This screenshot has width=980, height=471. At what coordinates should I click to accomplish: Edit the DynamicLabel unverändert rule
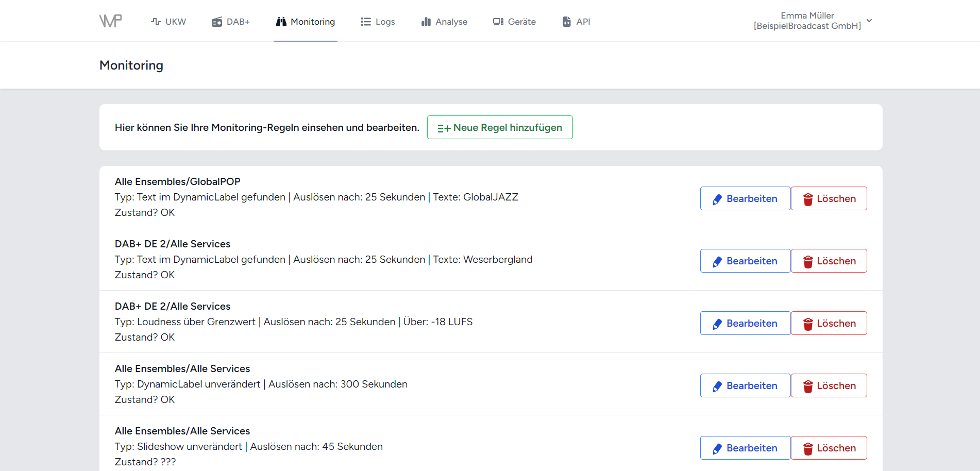pyautogui.click(x=745, y=385)
